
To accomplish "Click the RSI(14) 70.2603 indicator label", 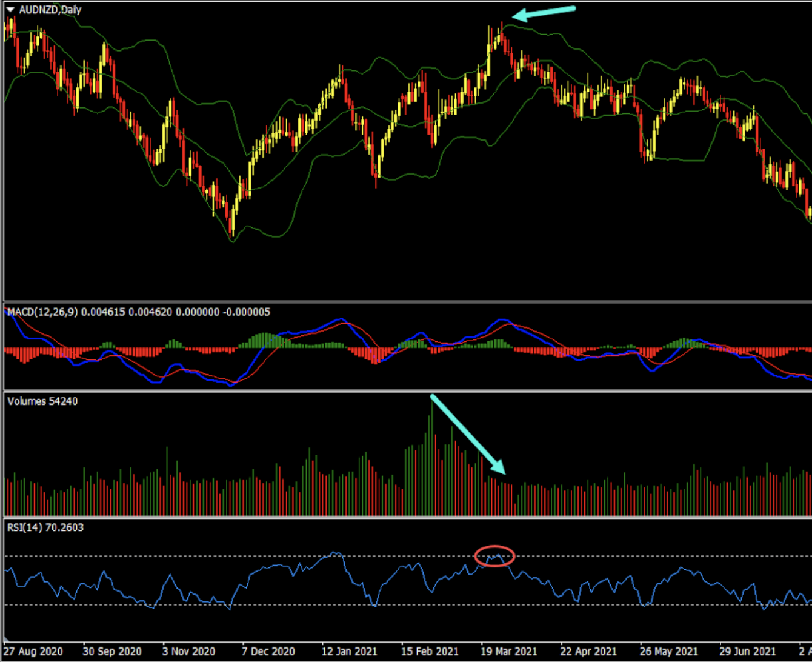I will (45, 527).
